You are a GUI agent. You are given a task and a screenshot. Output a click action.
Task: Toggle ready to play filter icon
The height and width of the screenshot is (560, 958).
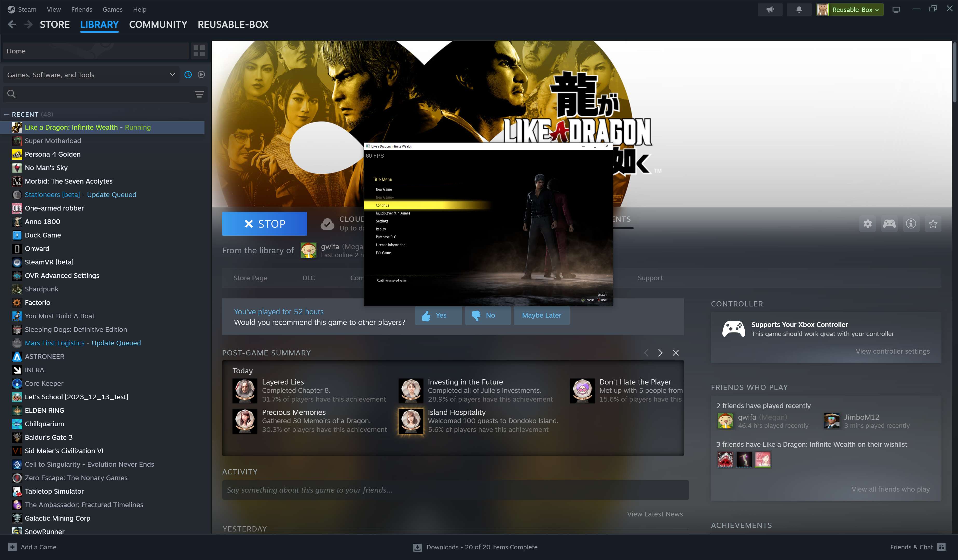201,75
